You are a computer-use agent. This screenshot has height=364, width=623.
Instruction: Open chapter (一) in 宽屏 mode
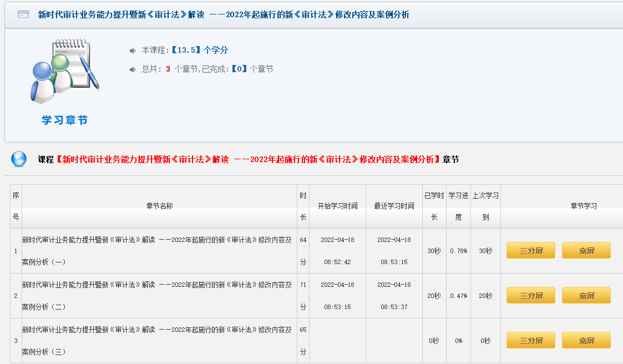coord(586,250)
